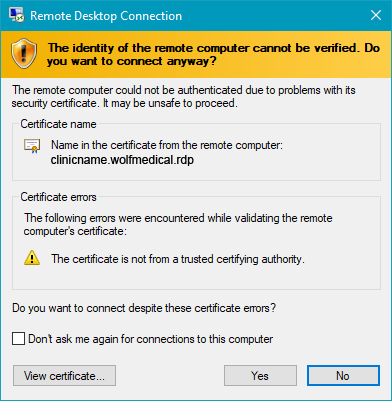Click "following errors were encountered" text
The image size is (392, 401).
[178, 224]
